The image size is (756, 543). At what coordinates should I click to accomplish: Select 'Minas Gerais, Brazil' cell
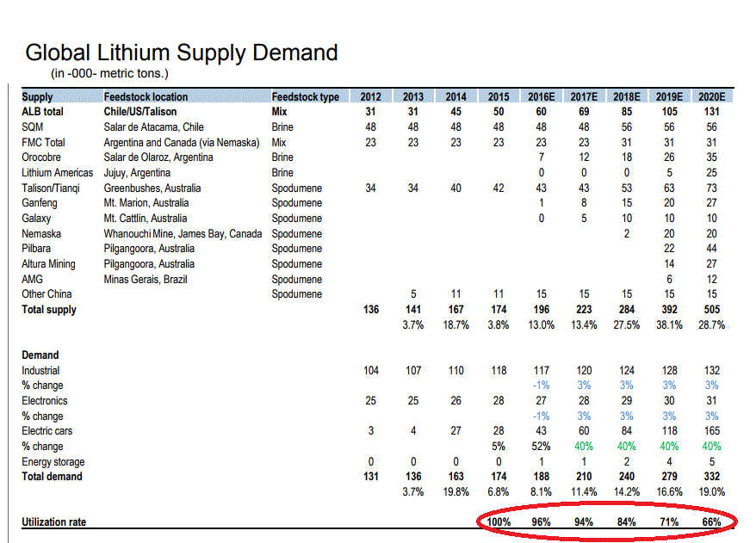point(146,280)
